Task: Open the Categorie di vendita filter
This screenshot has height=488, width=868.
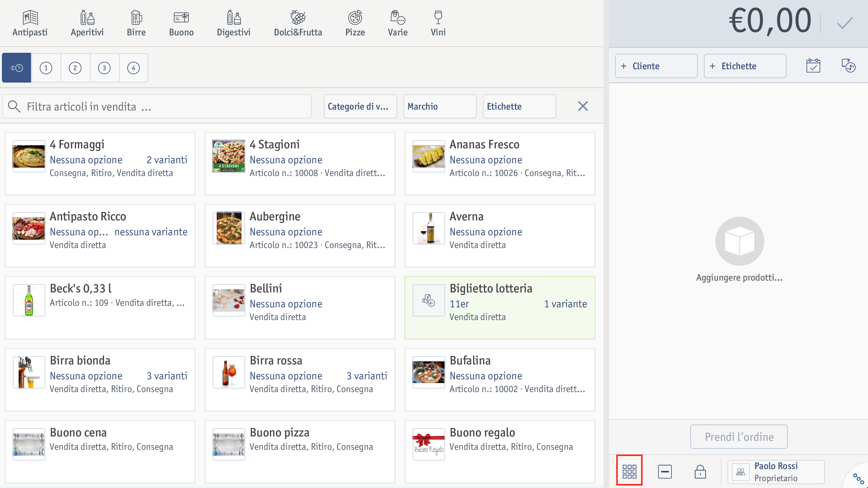Action: coord(360,106)
